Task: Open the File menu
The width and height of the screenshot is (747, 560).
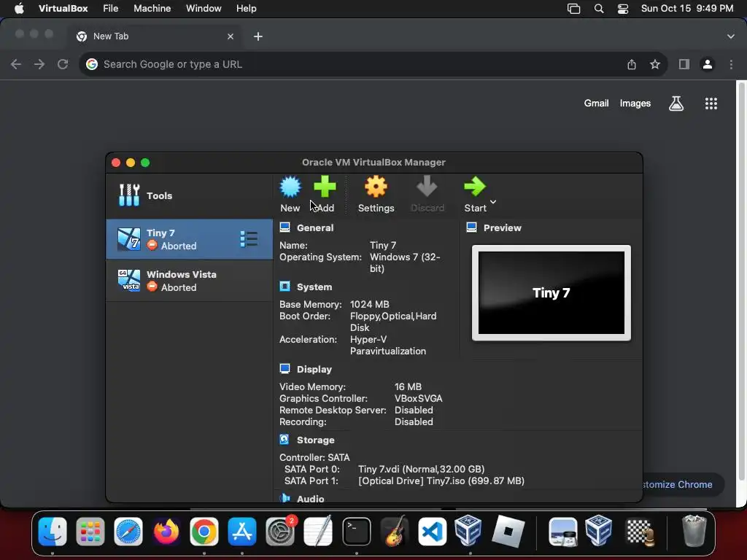Action: (x=111, y=9)
